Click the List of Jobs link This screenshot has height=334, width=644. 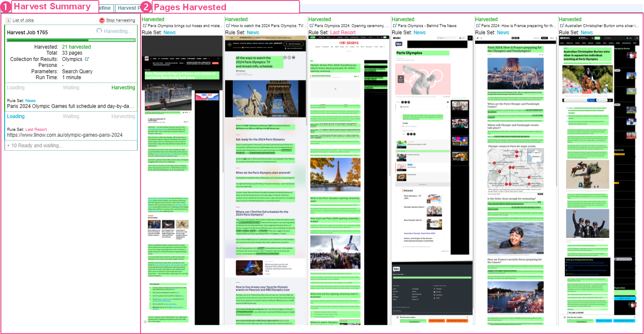(23, 20)
